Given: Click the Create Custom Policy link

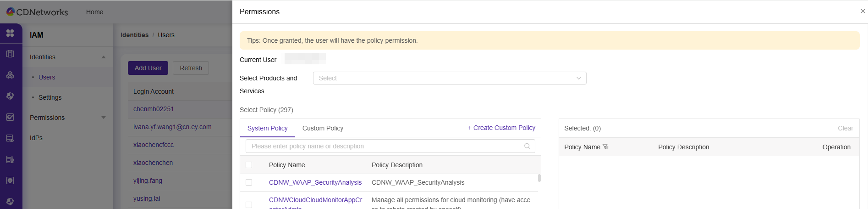Looking at the screenshot, I should point(501,128).
